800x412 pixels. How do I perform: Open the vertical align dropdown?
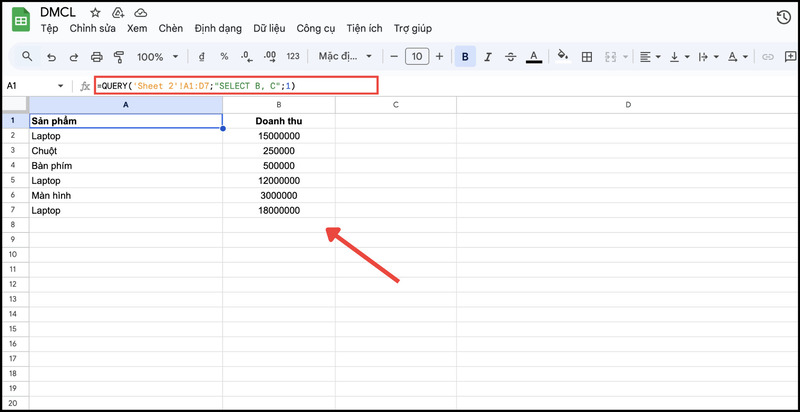[x=680, y=57]
